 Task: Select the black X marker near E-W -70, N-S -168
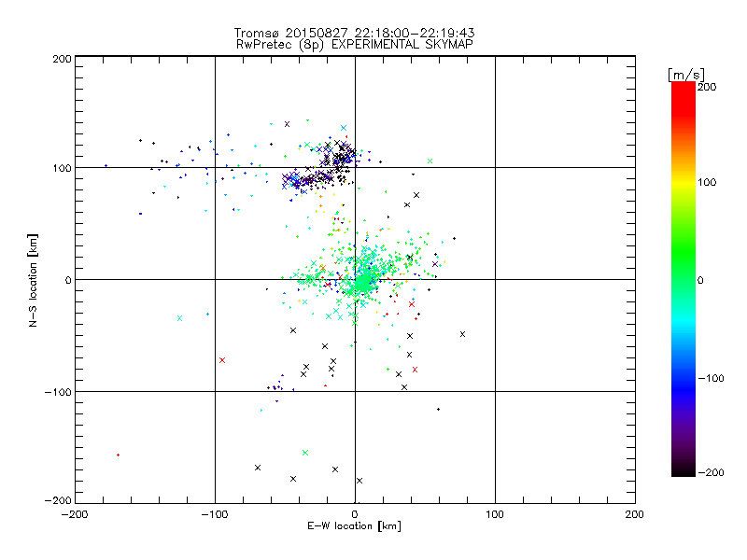[x=258, y=468]
